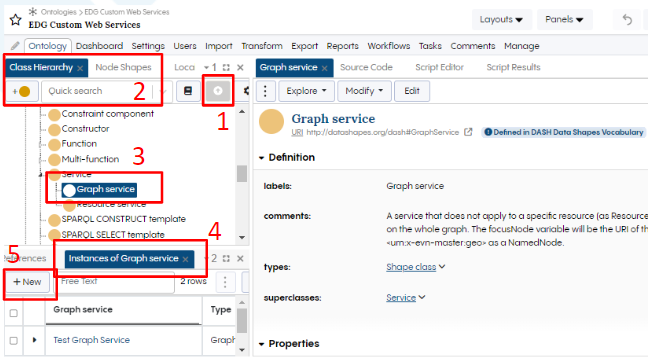Select SPARQL SELECT template in the tree
This screenshot has height=360, width=656.
pos(113,234)
